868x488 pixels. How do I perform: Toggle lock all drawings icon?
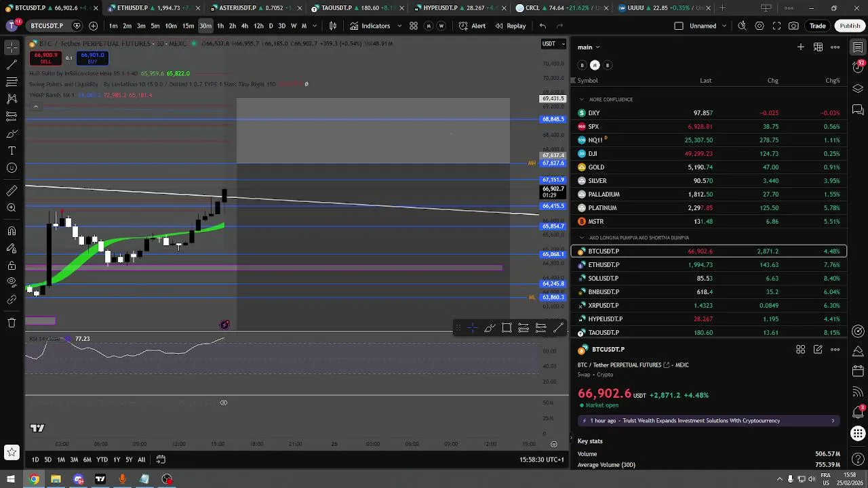(12, 266)
